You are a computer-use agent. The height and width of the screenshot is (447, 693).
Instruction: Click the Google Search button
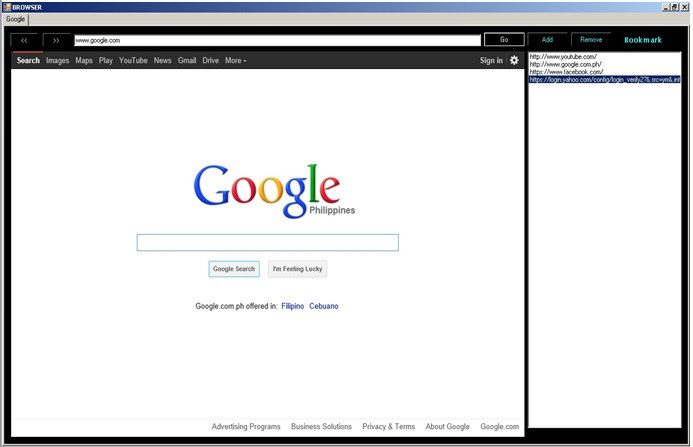(234, 269)
